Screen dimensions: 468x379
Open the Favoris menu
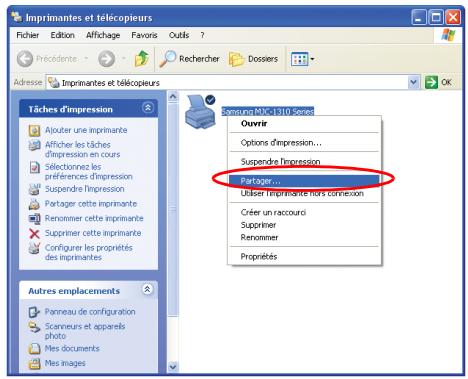pyautogui.click(x=144, y=35)
